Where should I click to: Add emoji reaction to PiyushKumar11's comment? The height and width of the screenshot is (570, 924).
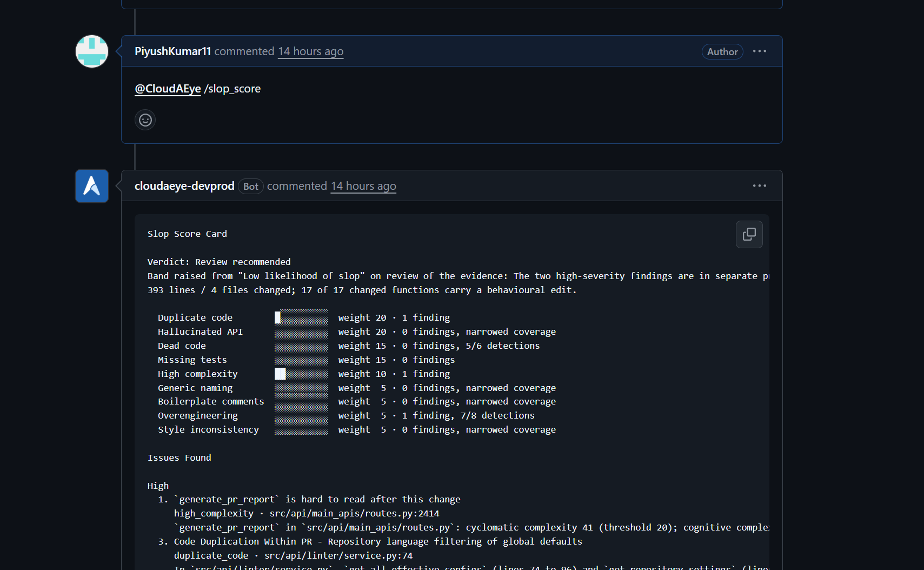tap(145, 120)
